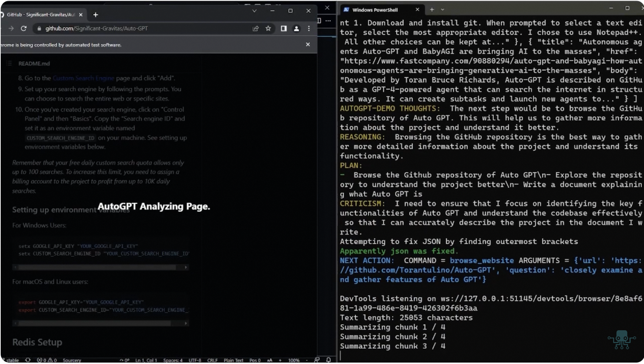Bookmark this page with the star icon
The width and height of the screenshot is (644, 364).
tap(268, 28)
